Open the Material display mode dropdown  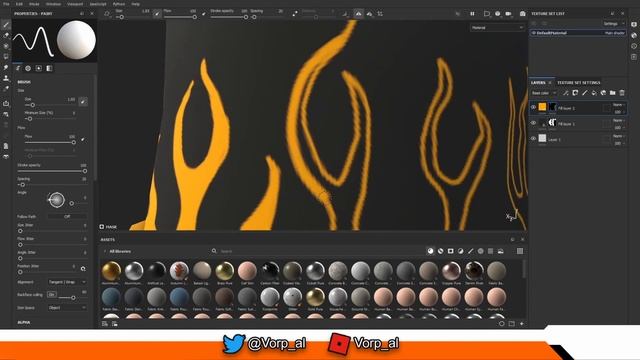(x=497, y=28)
